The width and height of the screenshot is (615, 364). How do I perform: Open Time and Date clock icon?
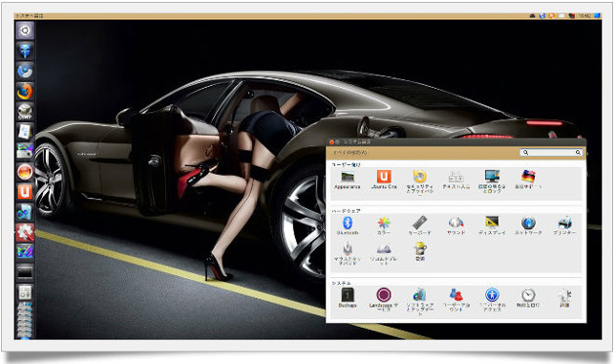(x=528, y=298)
